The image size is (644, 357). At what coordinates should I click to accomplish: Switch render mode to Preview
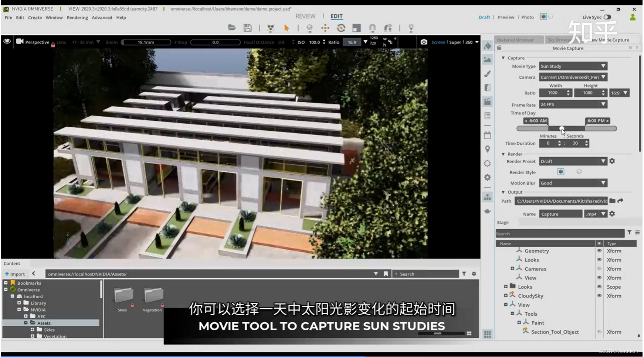[506, 17]
